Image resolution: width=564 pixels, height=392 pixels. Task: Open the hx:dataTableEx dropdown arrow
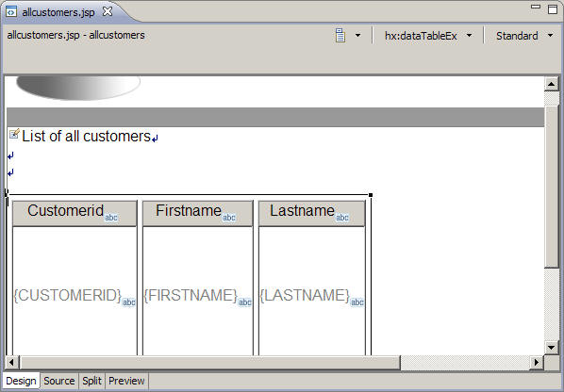pos(469,36)
